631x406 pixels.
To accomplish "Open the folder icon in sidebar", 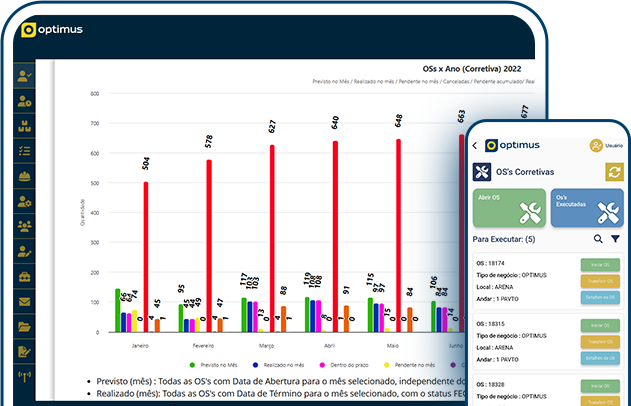I will tap(25, 326).
